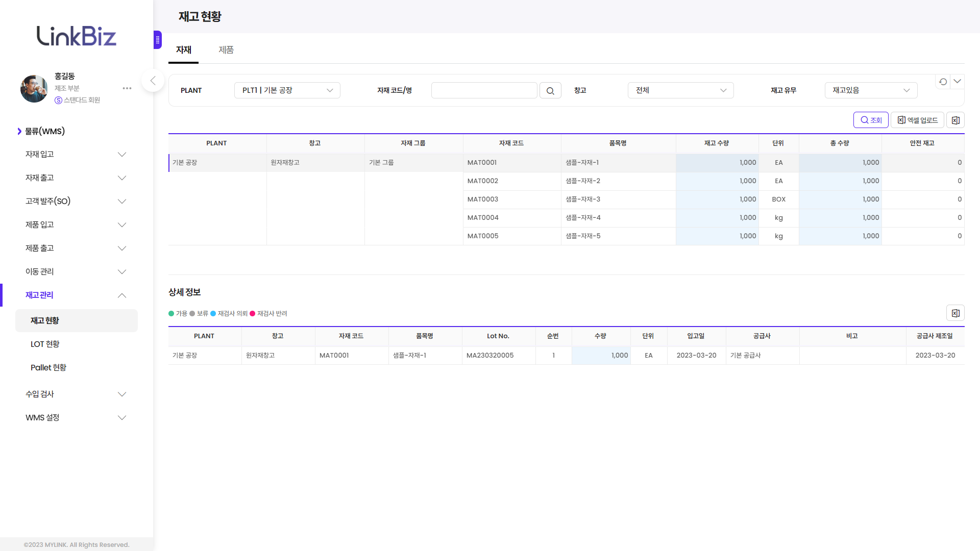Open user profile three-dots menu
This screenshot has height=551, width=980.
(127, 88)
